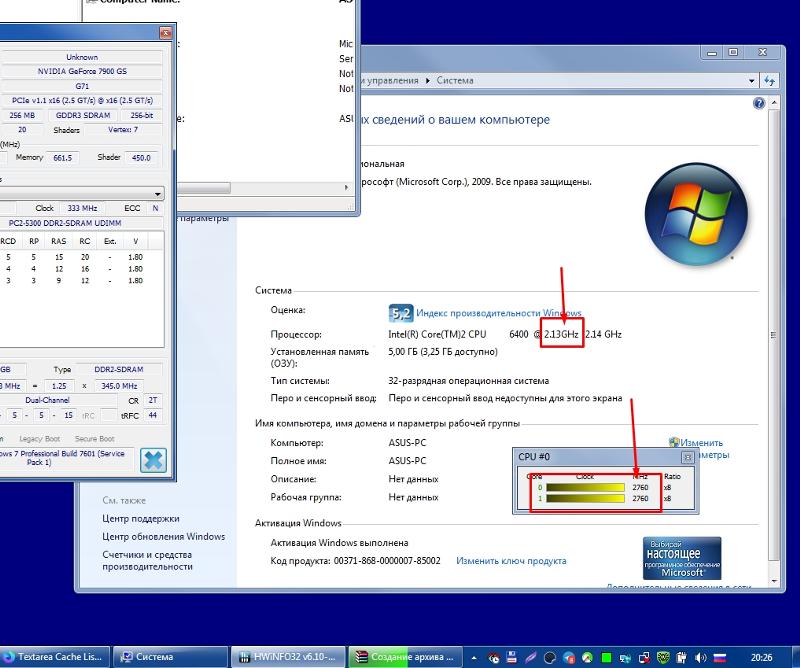Click the blue X button in the HWiNFO summary window

point(153,460)
